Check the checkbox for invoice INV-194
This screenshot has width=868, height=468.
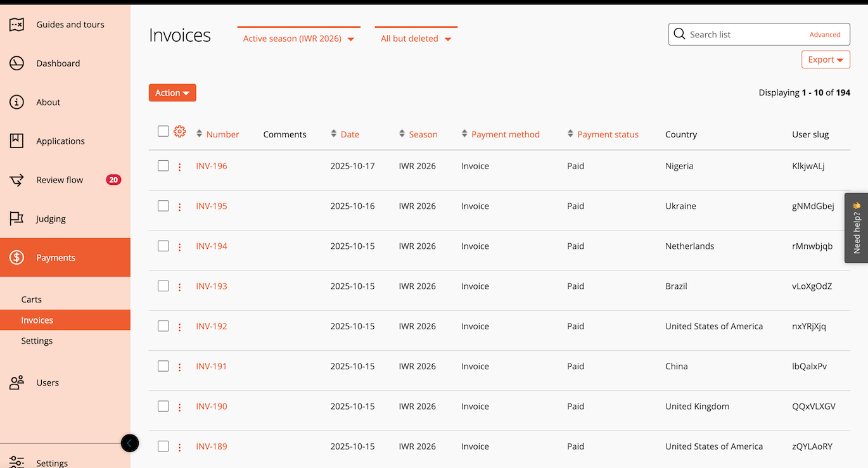[163, 246]
